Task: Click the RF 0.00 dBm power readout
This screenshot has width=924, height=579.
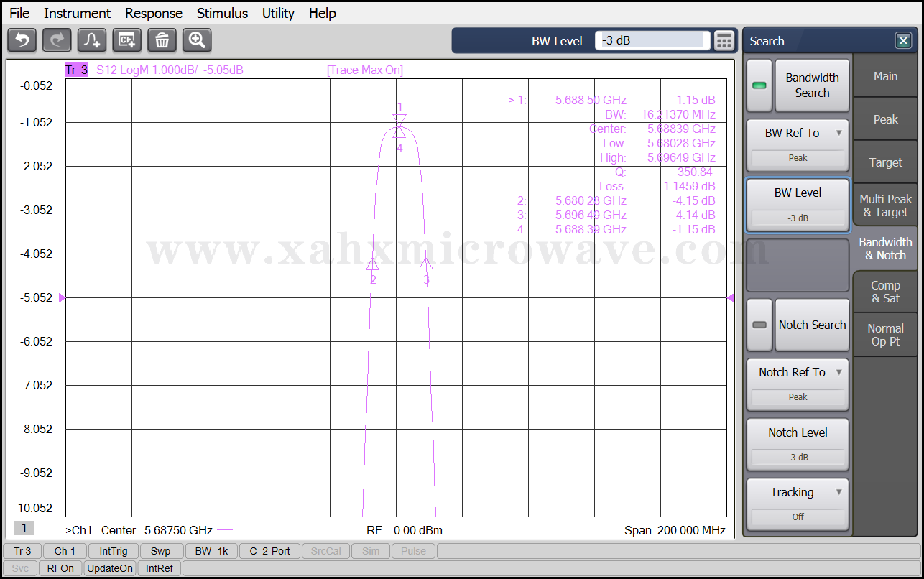Action: (405, 530)
